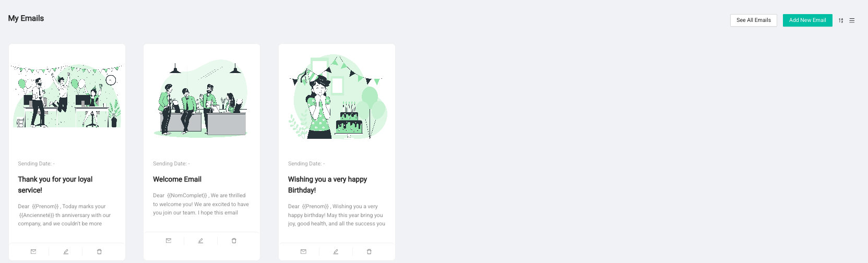Image resolution: width=868 pixels, height=263 pixels.
Task: Click the Add New Email button
Action: 807,20
